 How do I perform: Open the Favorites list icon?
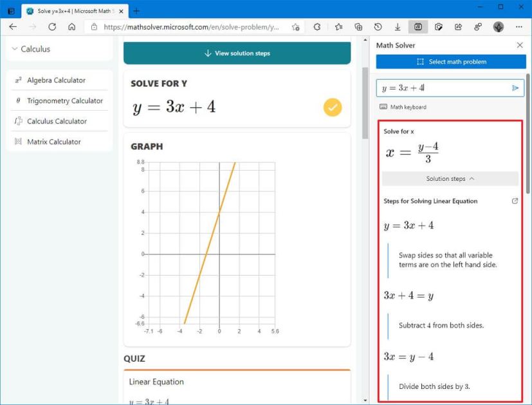pos(338,27)
